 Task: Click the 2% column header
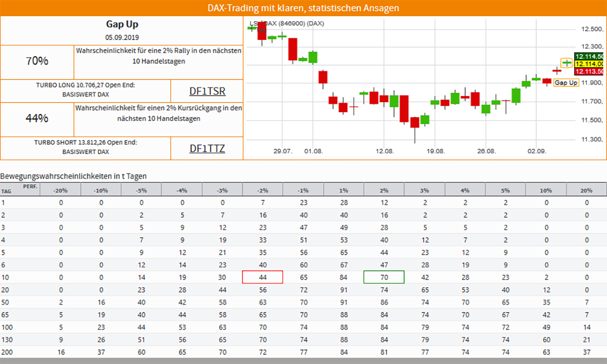pos(384,190)
